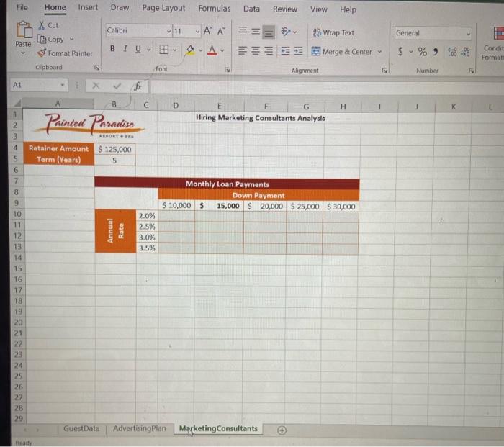Align text right in cell
This screenshot has width=504, height=447.
point(269,51)
